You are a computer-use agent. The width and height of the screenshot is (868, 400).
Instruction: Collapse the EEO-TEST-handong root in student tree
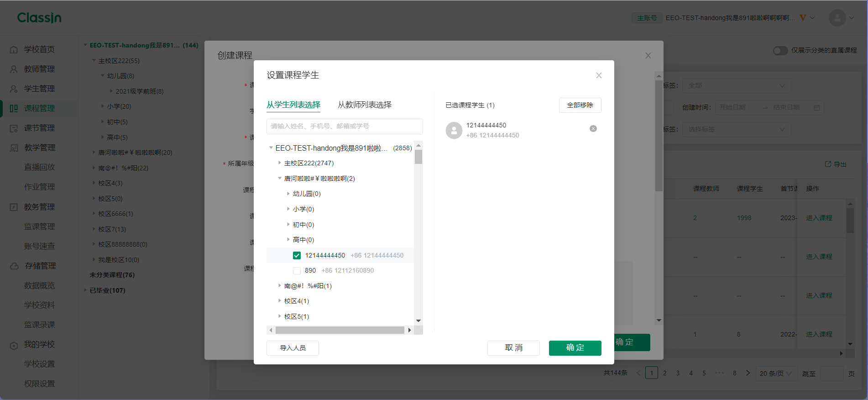tap(271, 148)
